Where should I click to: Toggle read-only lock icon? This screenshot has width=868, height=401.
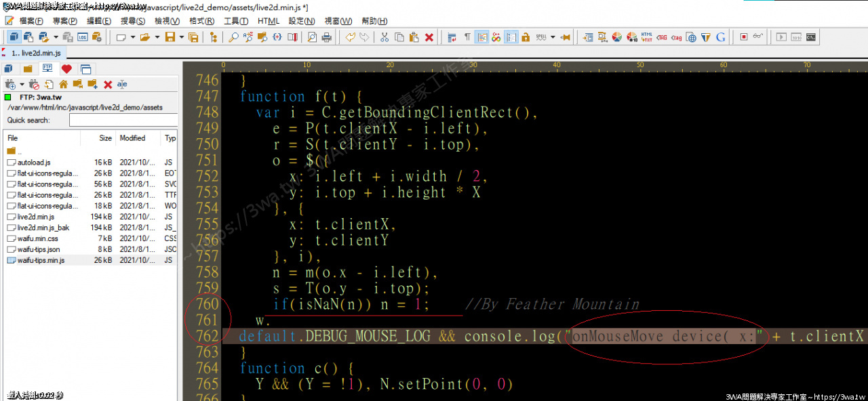[526, 37]
